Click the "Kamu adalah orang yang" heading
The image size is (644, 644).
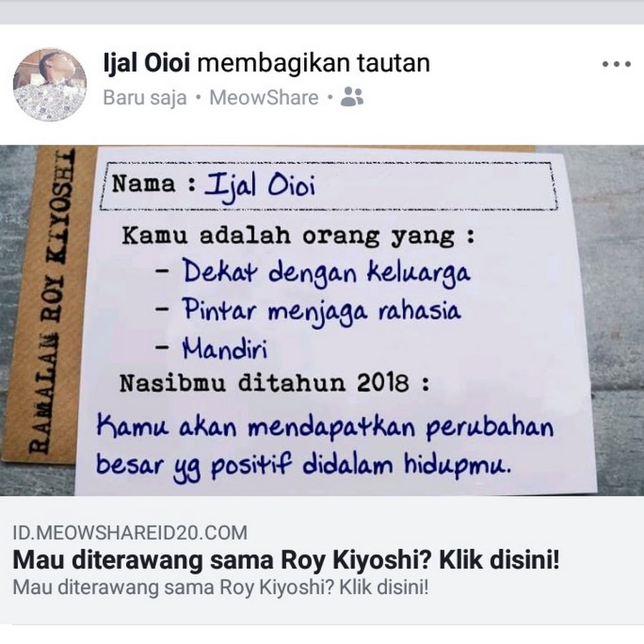tap(298, 235)
